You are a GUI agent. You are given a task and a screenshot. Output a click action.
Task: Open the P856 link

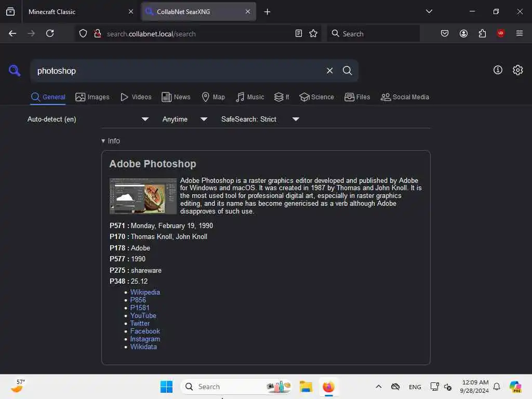(138, 300)
